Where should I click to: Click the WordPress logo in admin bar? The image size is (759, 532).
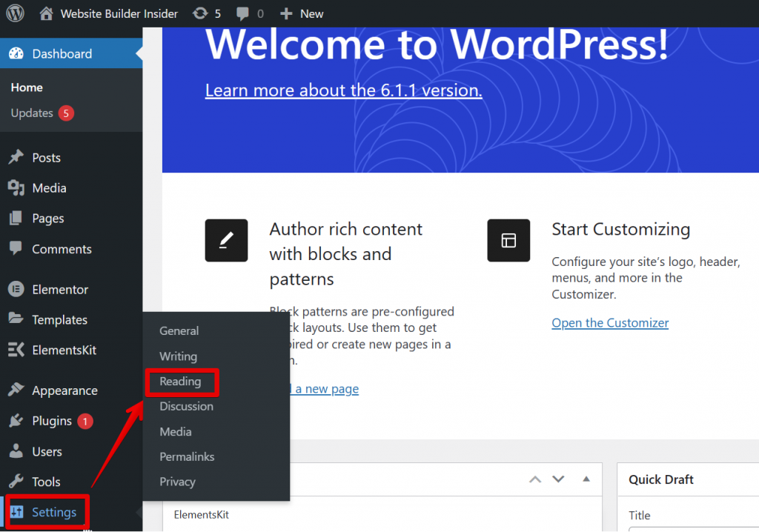15,13
